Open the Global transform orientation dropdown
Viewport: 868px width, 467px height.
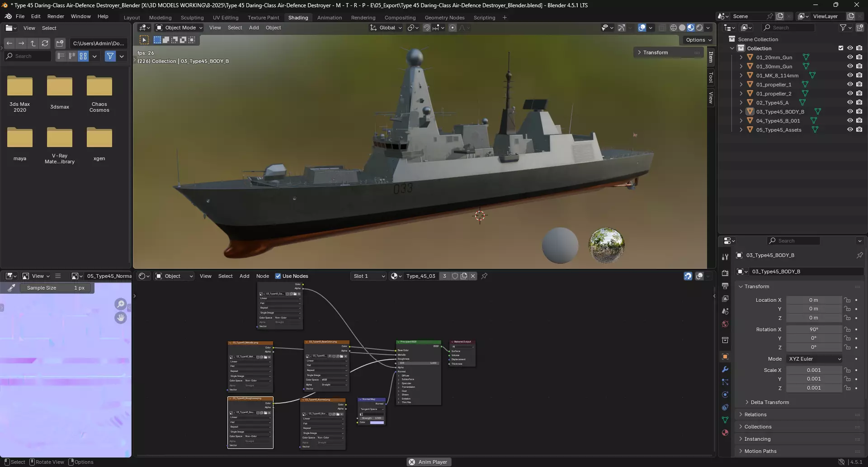click(x=386, y=28)
